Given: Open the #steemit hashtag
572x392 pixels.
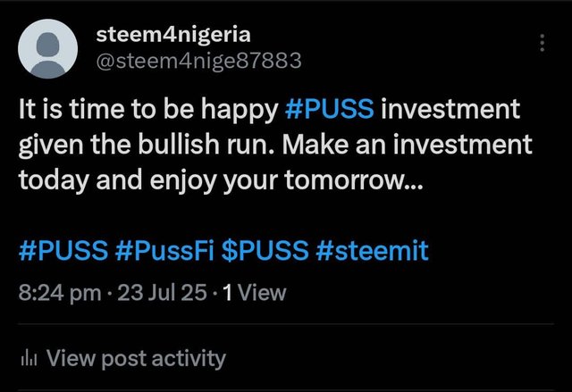Looking at the screenshot, I should [372, 250].
